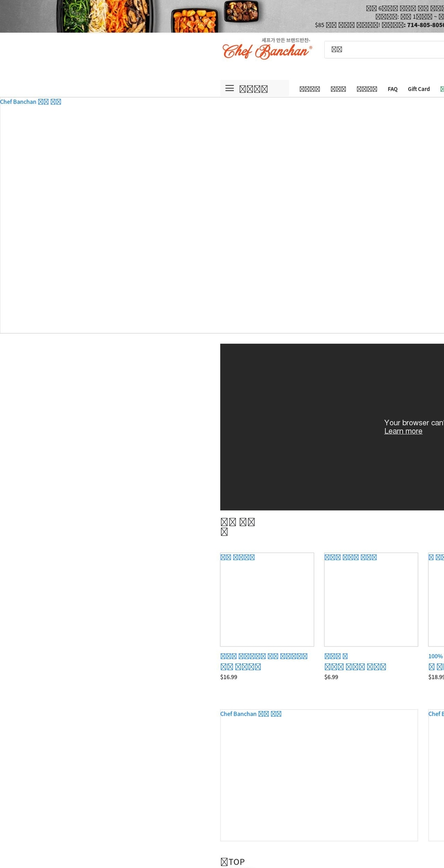Open the product title link above $16.99
This screenshot has width=444, height=868.
point(240,667)
